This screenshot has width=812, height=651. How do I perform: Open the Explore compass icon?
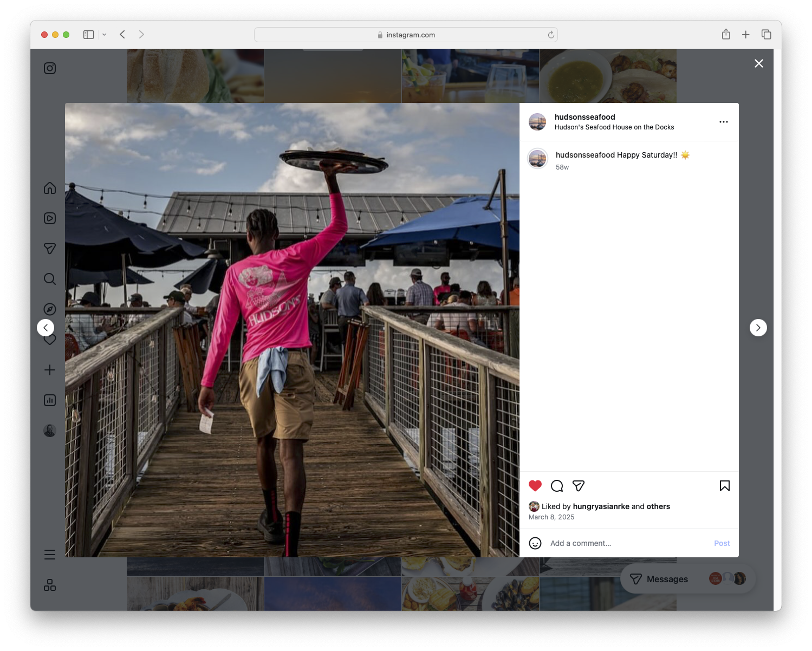(x=49, y=309)
